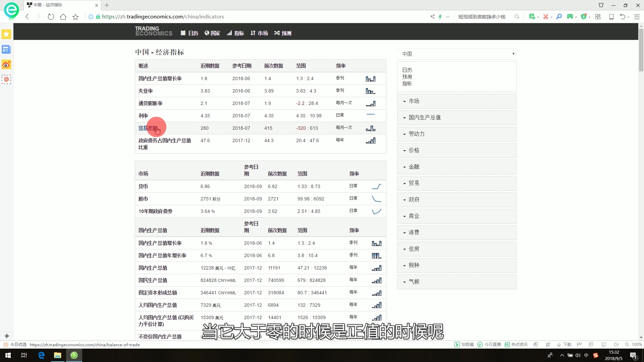Open File Explorer from the taskbar
Viewport: 644px width, 362px height.
(58, 355)
